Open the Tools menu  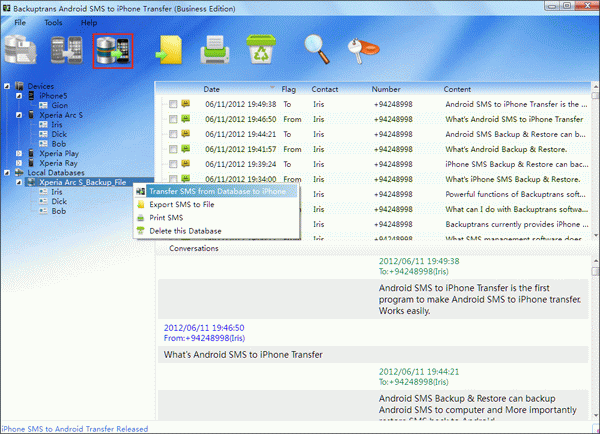click(53, 21)
